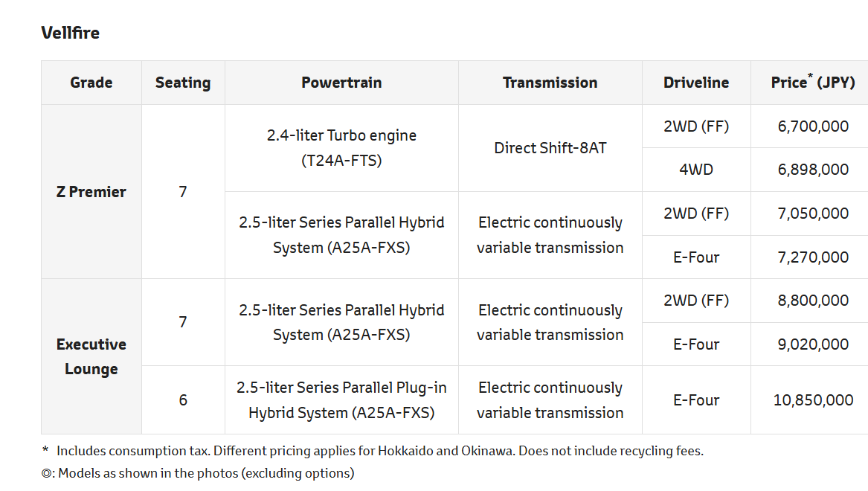Click the 4WD driveline cell
Viewport: 868px width, 491px height.
[696, 170]
